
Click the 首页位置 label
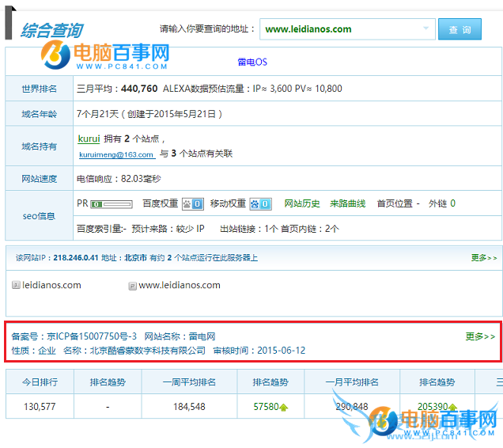(x=395, y=203)
